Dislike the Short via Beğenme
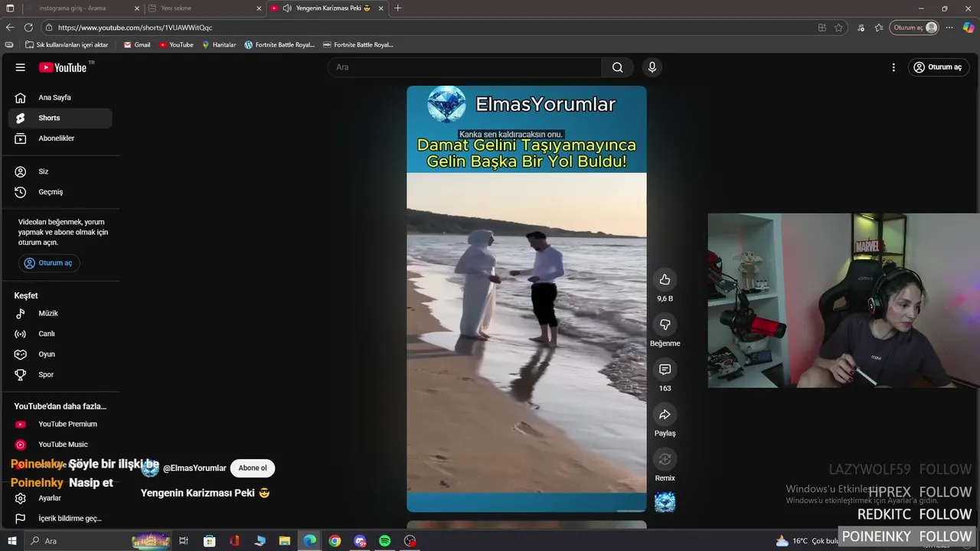The height and width of the screenshot is (551, 980). click(665, 324)
